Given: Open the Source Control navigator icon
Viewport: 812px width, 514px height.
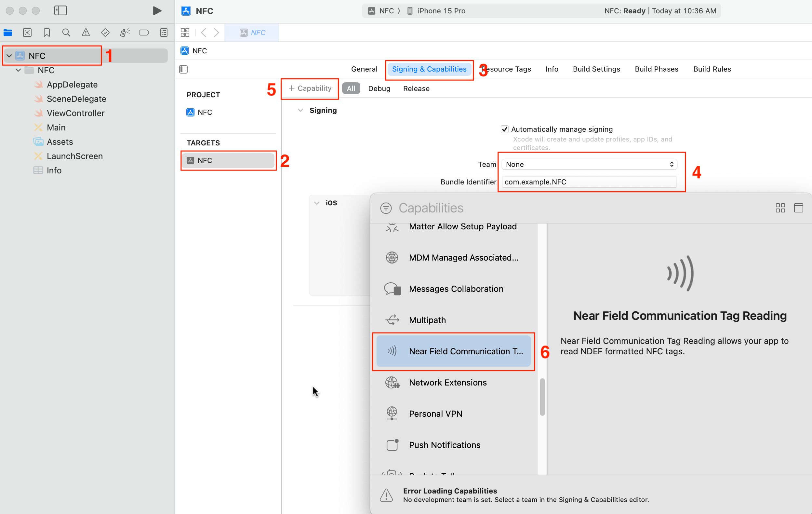Looking at the screenshot, I should pyautogui.click(x=27, y=33).
